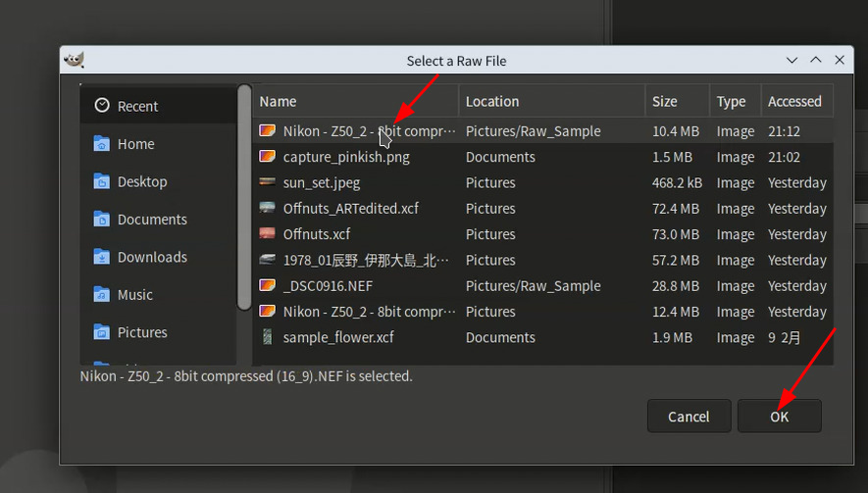Screen dimensions: 868x493
Task: Click the sun_set.jpeg thumbnail icon
Action: (267, 182)
